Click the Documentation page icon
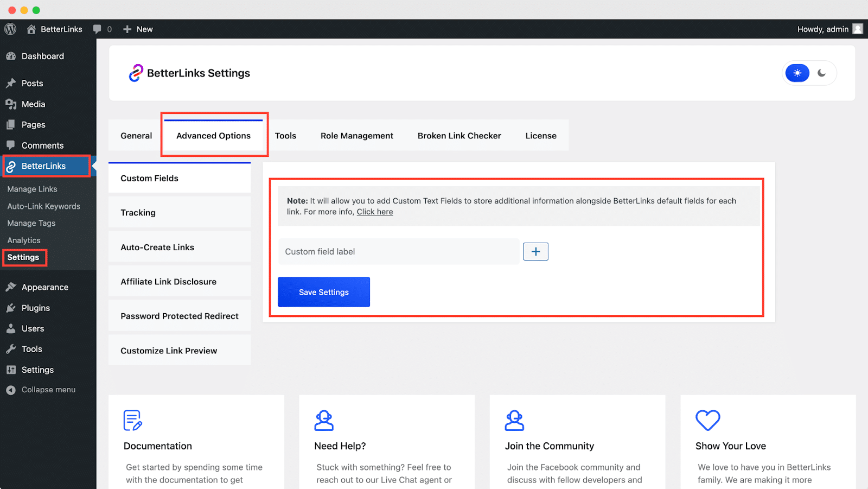 coord(133,420)
